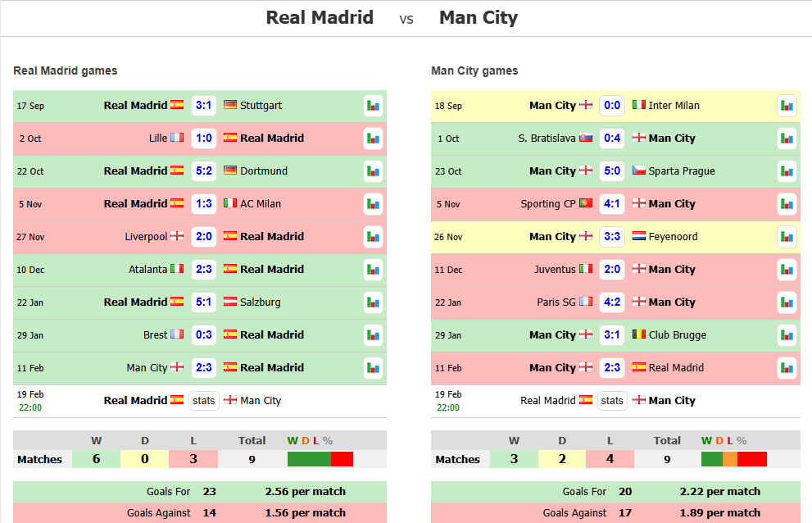Click chart icon beside Real Madrid vs Dortmund
Viewport: 812px width, 523px height.
coord(373,171)
